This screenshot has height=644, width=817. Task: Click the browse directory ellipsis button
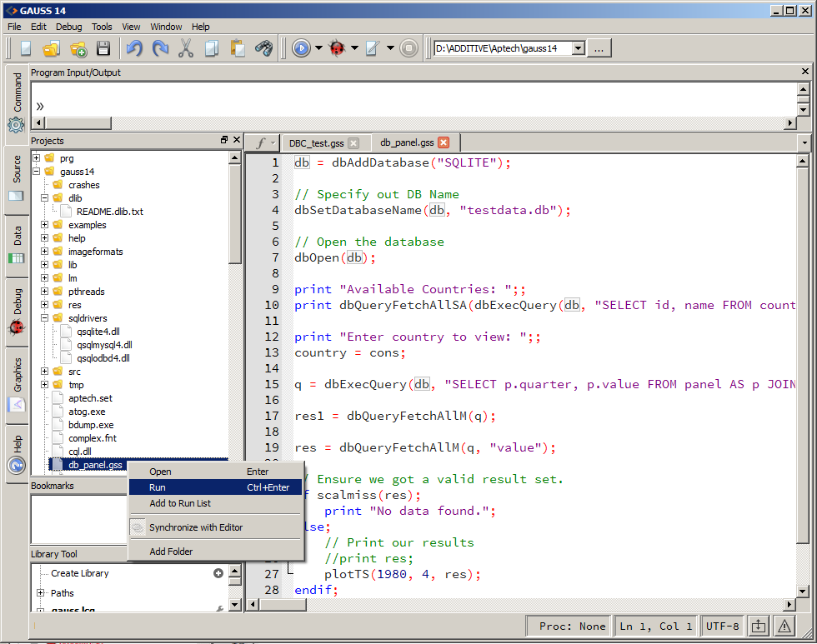pyautogui.click(x=599, y=48)
